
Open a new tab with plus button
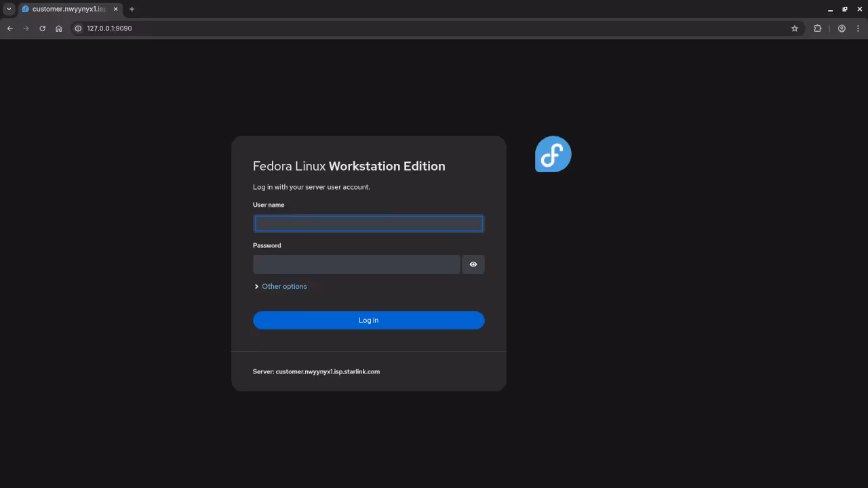tap(132, 9)
